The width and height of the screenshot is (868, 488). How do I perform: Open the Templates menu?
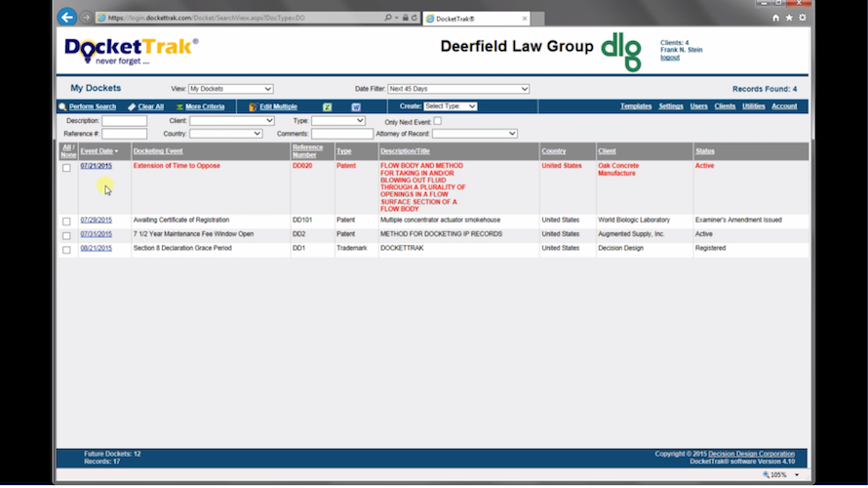pos(636,106)
